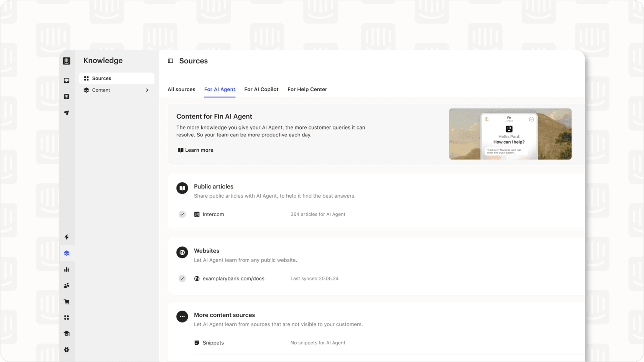Open Contacts people icon
Viewport: 644px width, 362px height.
point(67,285)
